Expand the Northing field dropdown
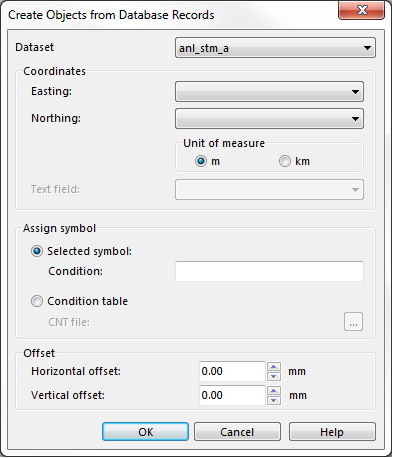Image resolution: width=393 pixels, height=458 pixels. (269, 118)
